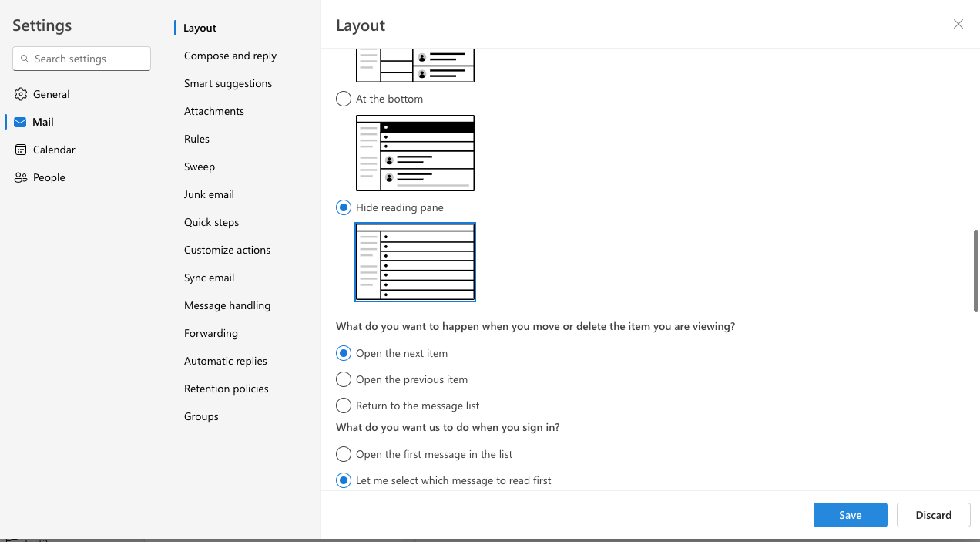Open Groups settings
980x542 pixels.
[201, 416]
